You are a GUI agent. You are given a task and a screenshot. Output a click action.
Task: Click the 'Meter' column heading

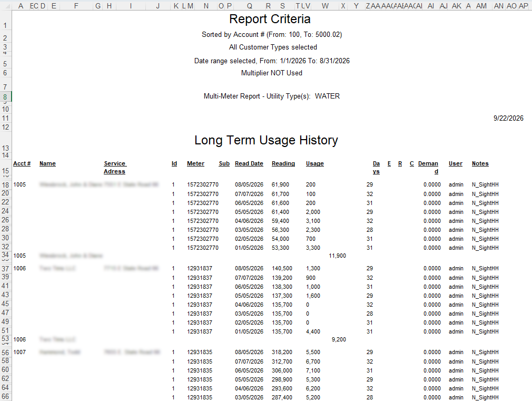195,164
